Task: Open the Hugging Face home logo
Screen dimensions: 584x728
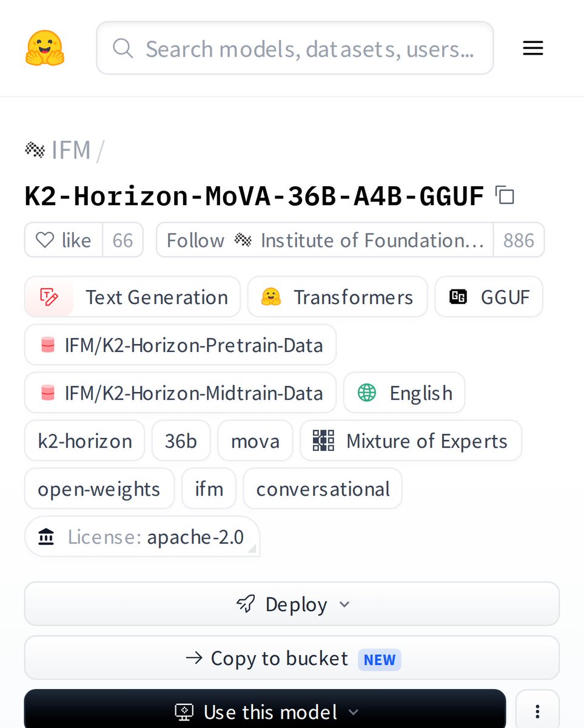Action: click(44, 48)
